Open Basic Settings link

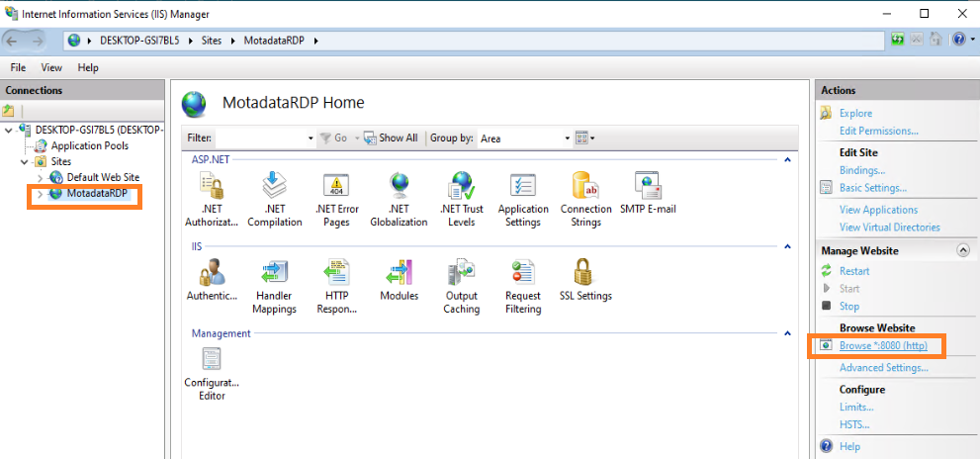pos(873,188)
